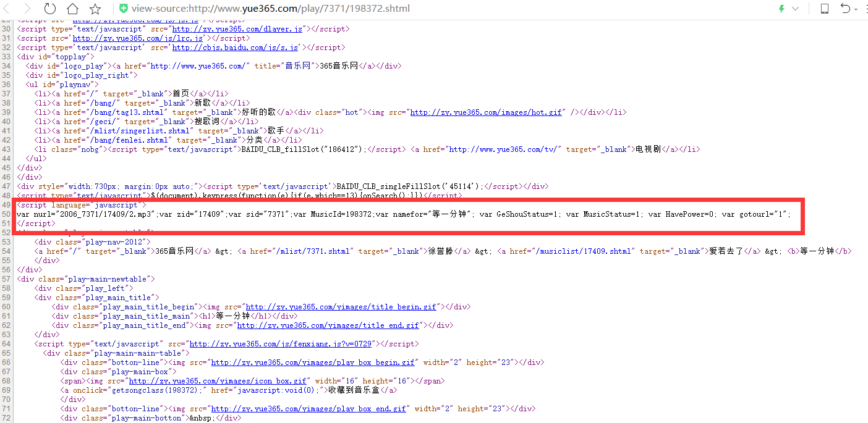Go to the browser home page icon

(x=73, y=9)
